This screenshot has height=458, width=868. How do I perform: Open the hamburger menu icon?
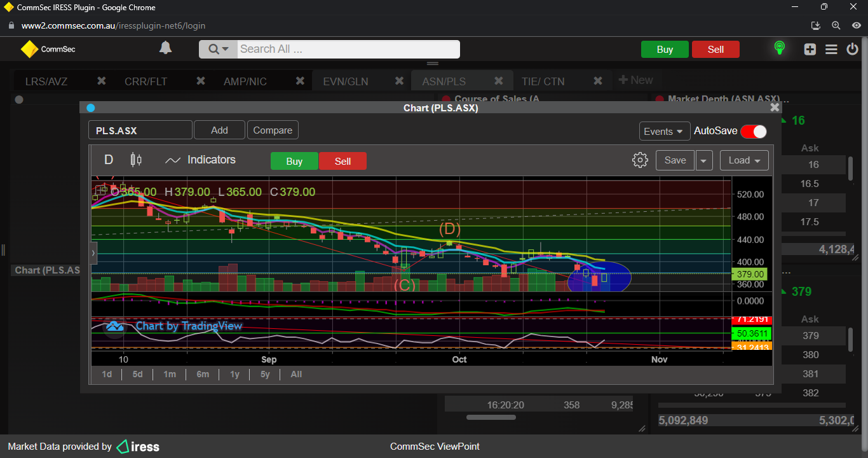pos(831,49)
